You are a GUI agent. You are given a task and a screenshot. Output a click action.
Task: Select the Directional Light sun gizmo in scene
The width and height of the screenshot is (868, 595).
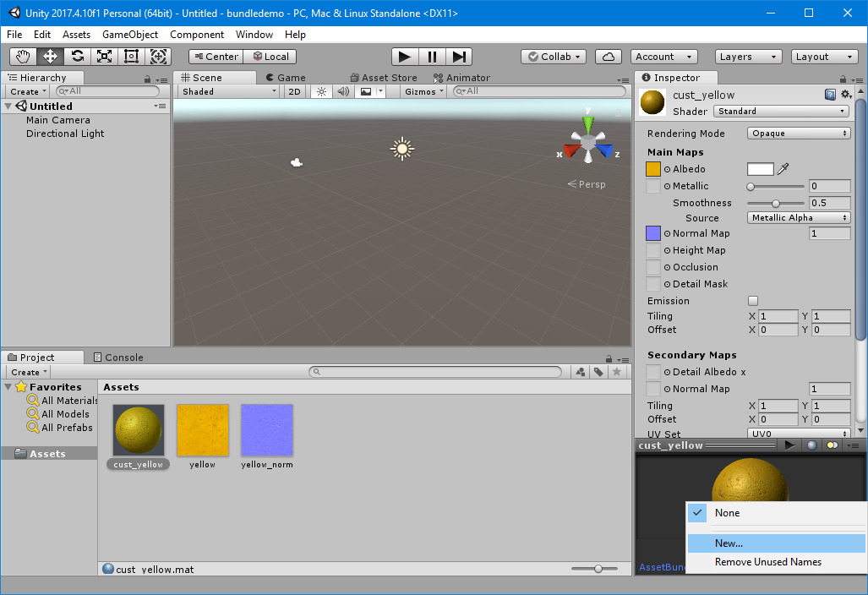(402, 149)
